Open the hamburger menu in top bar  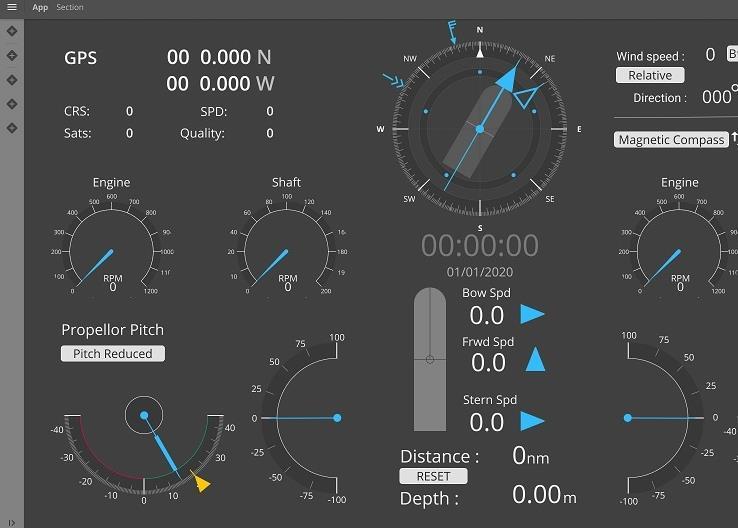point(12,7)
